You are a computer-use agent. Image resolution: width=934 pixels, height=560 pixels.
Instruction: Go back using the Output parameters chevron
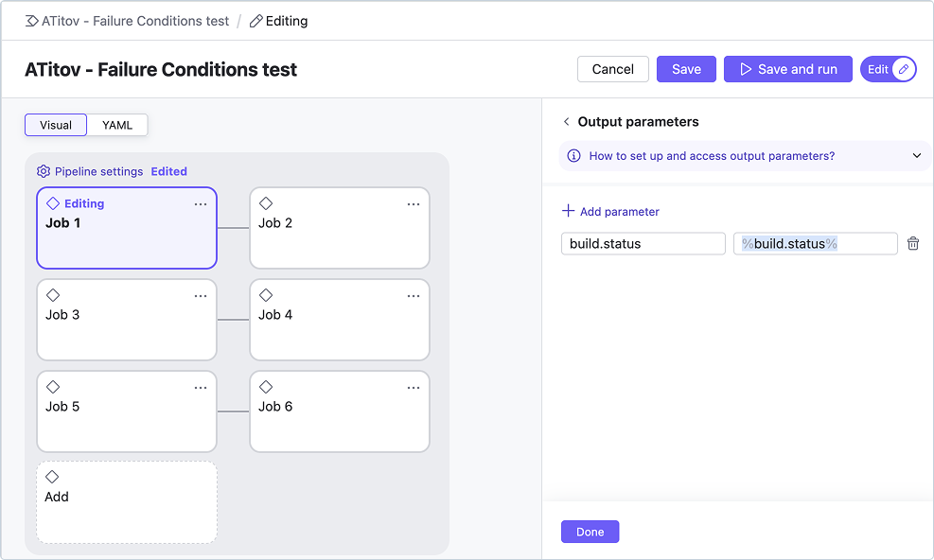tap(567, 122)
